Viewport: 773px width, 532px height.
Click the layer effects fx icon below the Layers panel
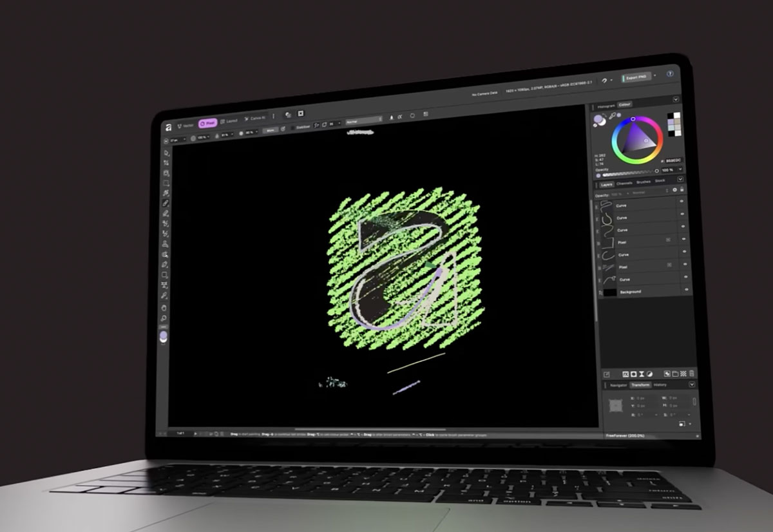[626, 374]
